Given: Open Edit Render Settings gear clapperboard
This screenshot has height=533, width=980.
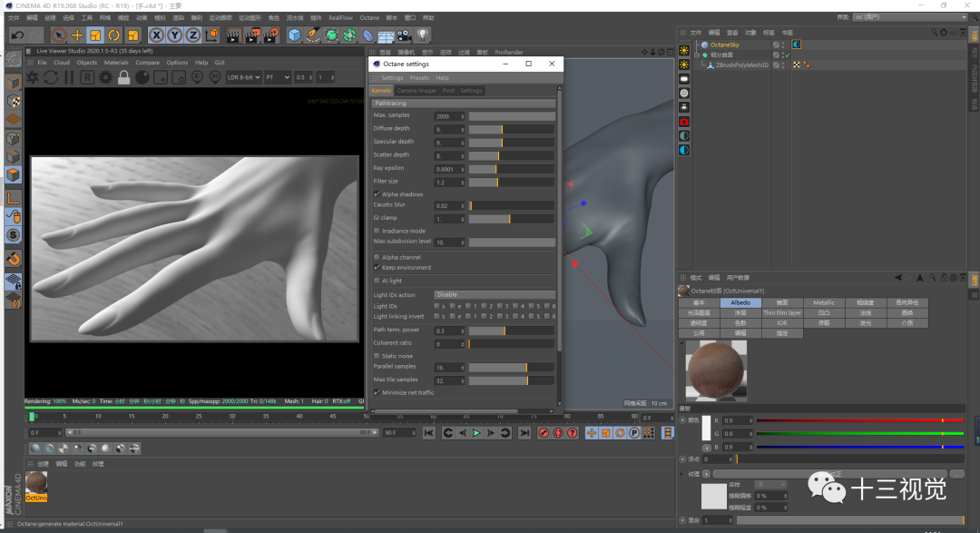Looking at the screenshot, I should [271, 35].
